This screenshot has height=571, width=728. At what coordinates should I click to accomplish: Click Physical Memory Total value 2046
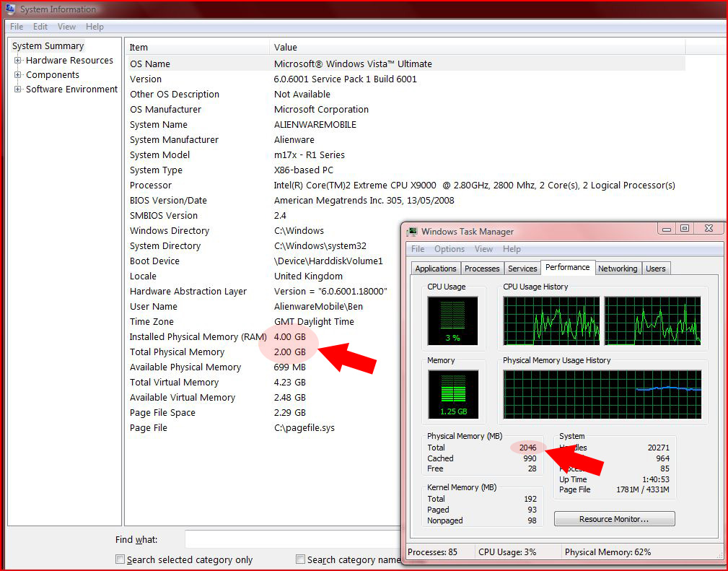(x=528, y=448)
